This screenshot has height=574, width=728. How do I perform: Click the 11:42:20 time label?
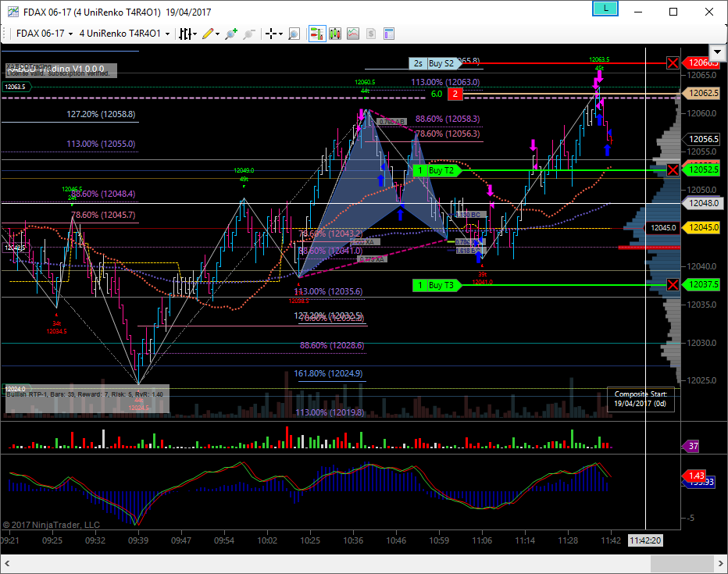tap(645, 540)
